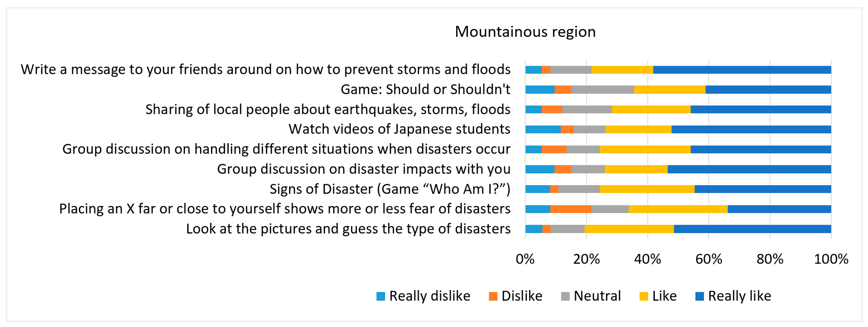This screenshot has height=327, width=868.
Task: Click the 0% axis label
Action: coord(525,259)
